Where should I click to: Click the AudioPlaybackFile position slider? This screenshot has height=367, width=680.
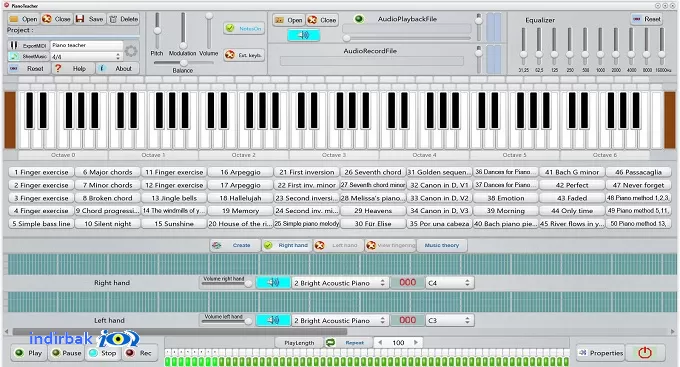406,38
